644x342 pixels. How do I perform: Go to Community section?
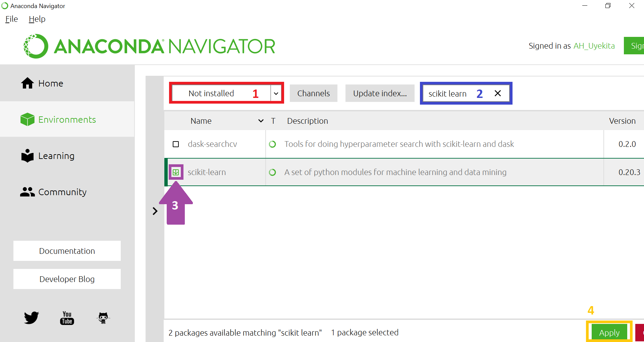[x=67, y=192]
